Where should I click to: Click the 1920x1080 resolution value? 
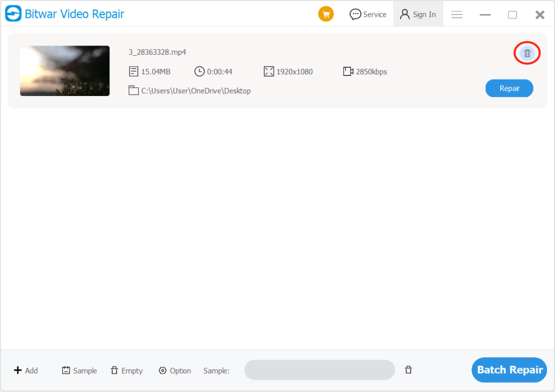click(294, 72)
